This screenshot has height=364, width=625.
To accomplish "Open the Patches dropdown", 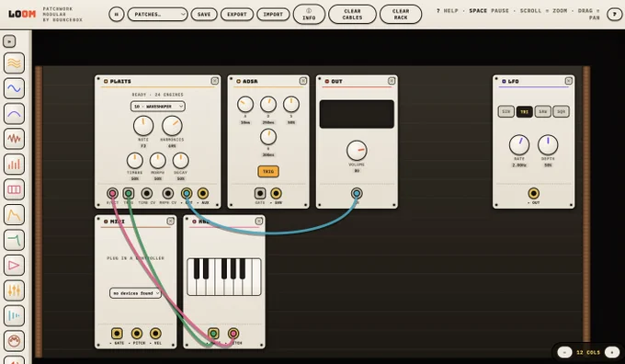I will tap(157, 15).
